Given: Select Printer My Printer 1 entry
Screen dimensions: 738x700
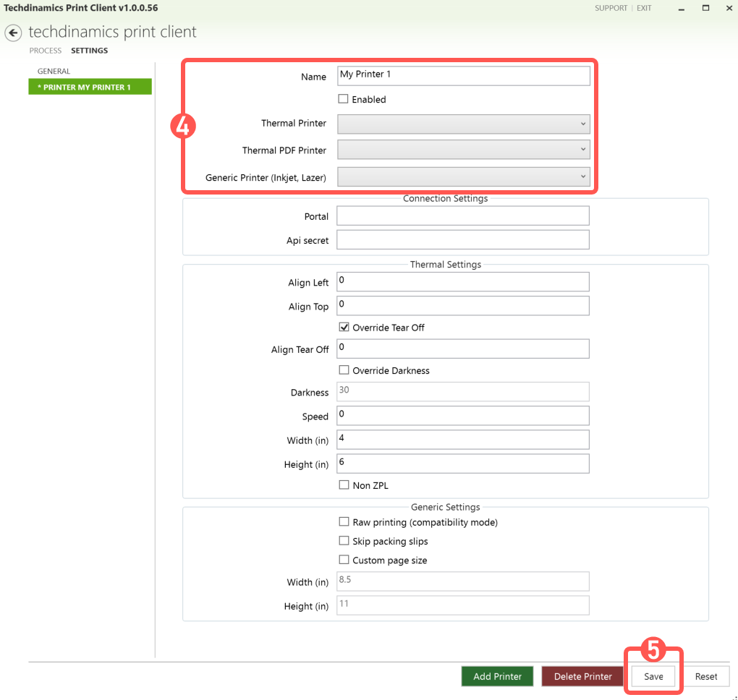Looking at the screenshot, I should (90, 87).
